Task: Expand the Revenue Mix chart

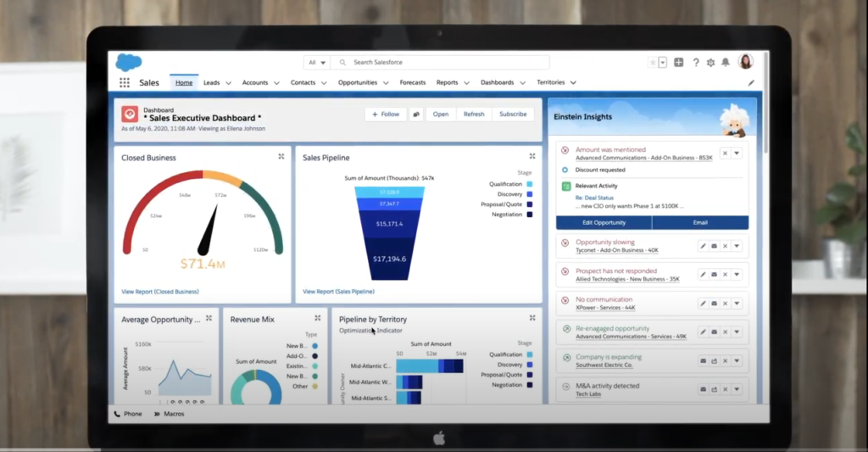Action: 317,318
